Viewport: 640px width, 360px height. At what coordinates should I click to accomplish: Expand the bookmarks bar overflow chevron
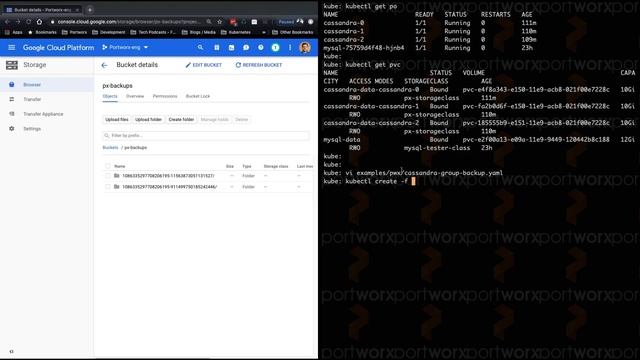[264, 32]
